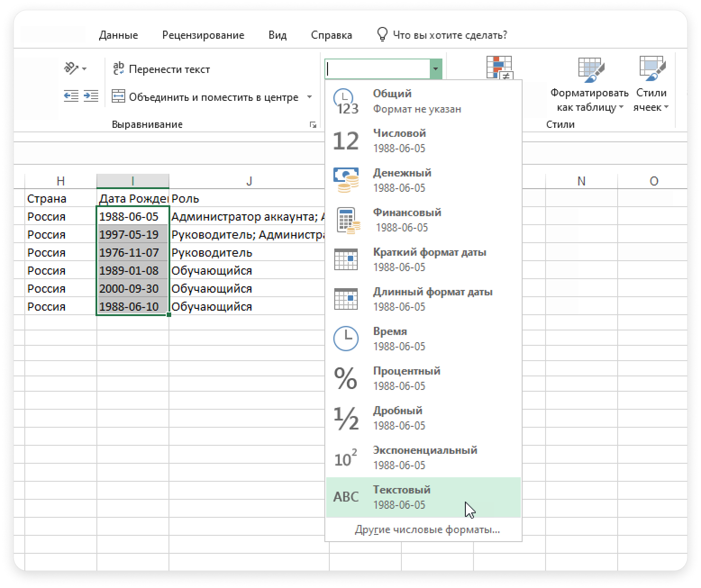Click the percent icon of Процентный
The image size is (701, 588).
click(346, 378)
